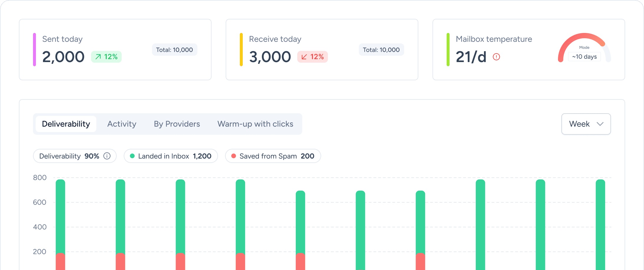This screenshot has width=644, height=270.
Task: Click the 600 axis label
Action: (40, 202)
